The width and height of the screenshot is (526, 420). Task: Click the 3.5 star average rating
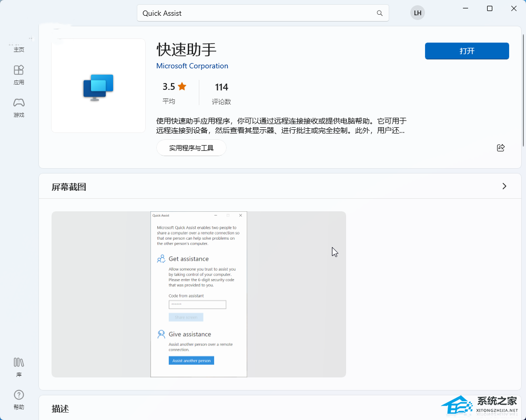tap(174, 87)
